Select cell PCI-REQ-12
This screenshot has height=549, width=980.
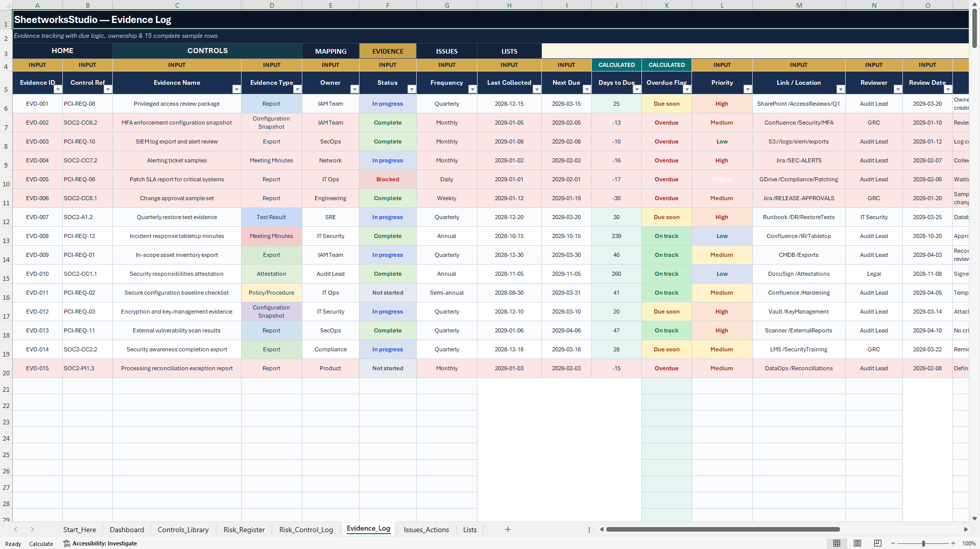tap(87, 236)
